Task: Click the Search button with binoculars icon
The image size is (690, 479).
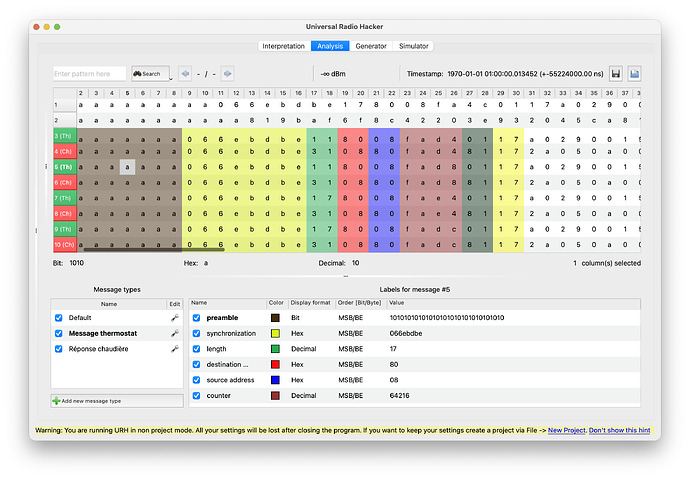Action: pyautogui.click(x=146, y=74)
